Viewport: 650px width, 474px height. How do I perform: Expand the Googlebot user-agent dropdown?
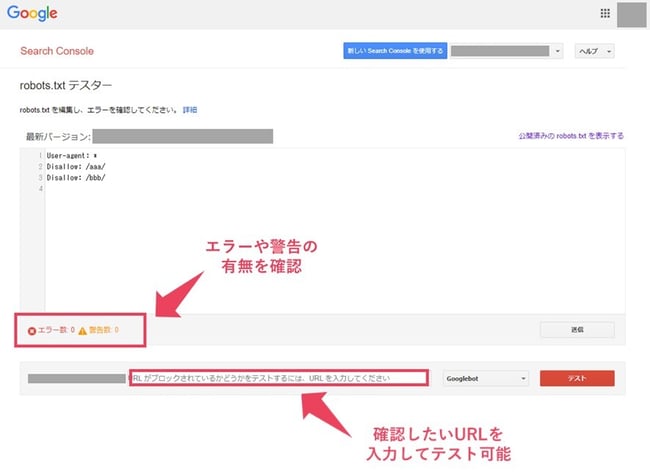[x=484, y=378]
